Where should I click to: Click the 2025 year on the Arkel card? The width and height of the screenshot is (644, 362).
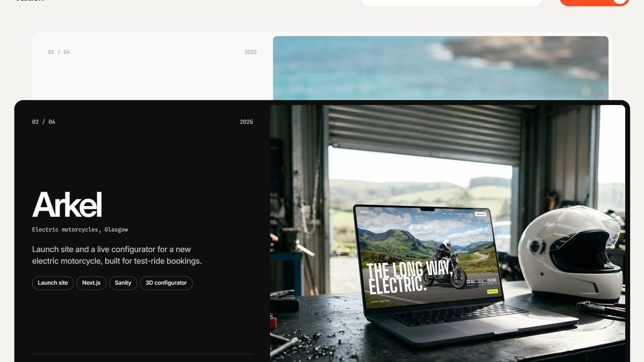point(246,122)
